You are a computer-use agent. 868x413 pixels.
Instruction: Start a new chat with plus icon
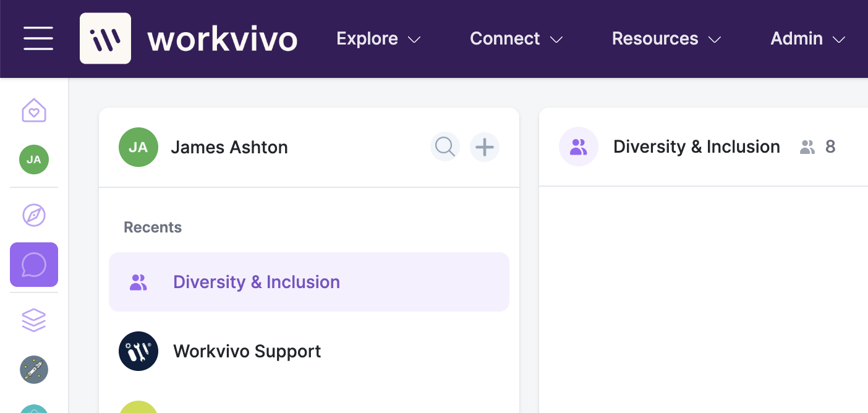pyautogui.click(x=485, y=147)
